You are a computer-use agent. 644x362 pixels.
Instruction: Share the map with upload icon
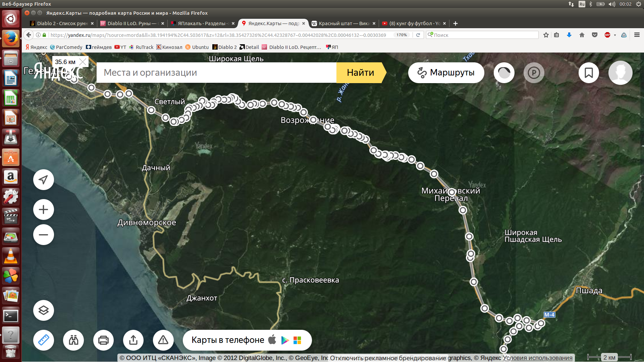point(133,340)
